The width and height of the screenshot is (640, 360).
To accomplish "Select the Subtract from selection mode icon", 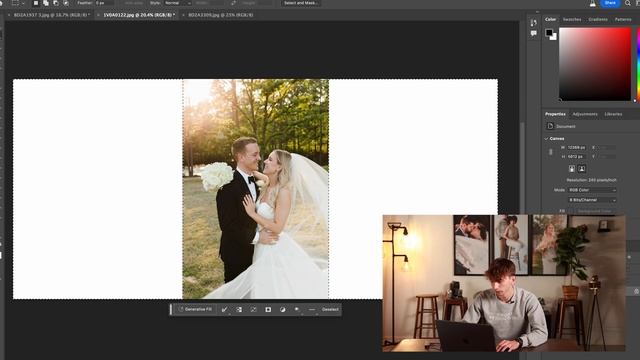I will coord(56,3).
